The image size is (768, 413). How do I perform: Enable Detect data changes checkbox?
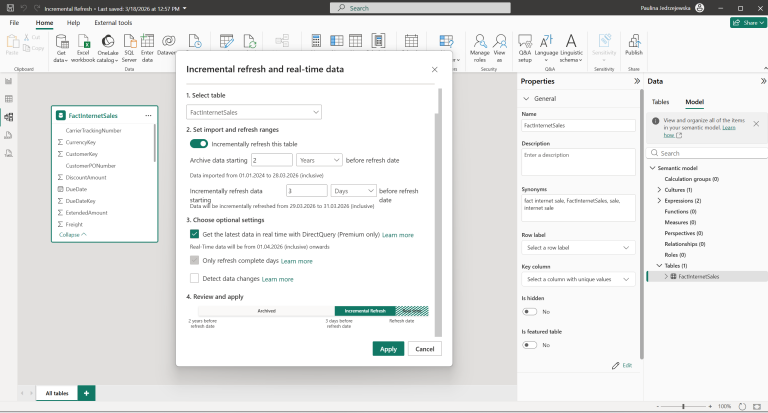point(195,279)
